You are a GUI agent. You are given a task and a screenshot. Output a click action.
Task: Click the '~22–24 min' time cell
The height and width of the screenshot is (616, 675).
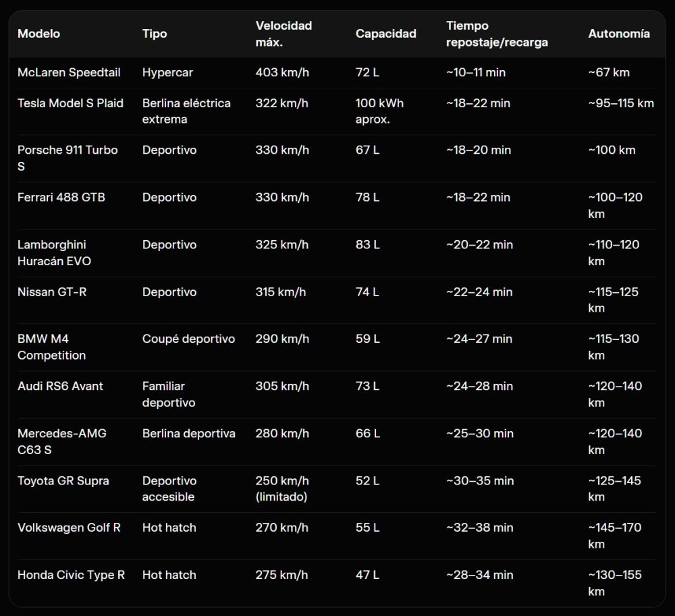click(479, 292)
